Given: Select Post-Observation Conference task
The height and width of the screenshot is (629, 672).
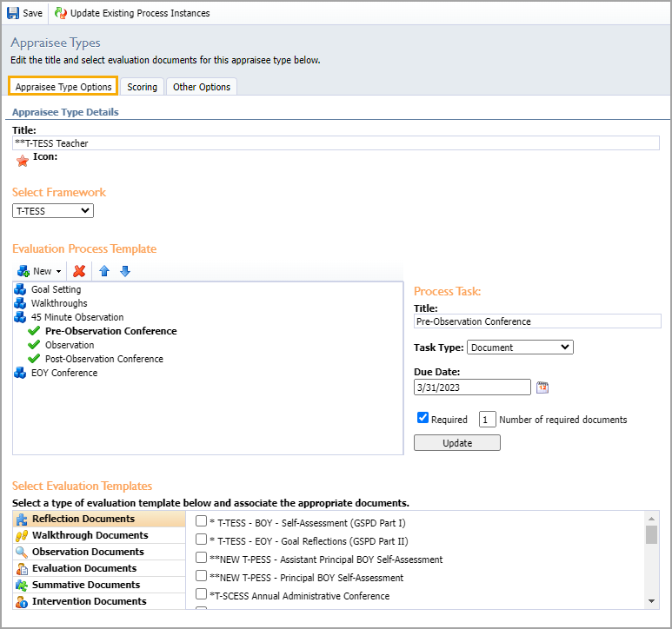Looking at the screenshot, I should tap(104, 359).
